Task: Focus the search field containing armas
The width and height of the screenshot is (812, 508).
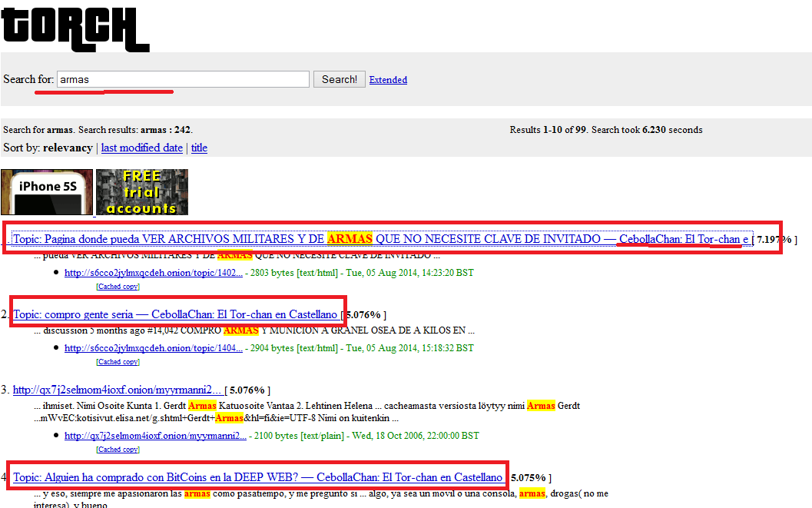Action: point(183,79)
